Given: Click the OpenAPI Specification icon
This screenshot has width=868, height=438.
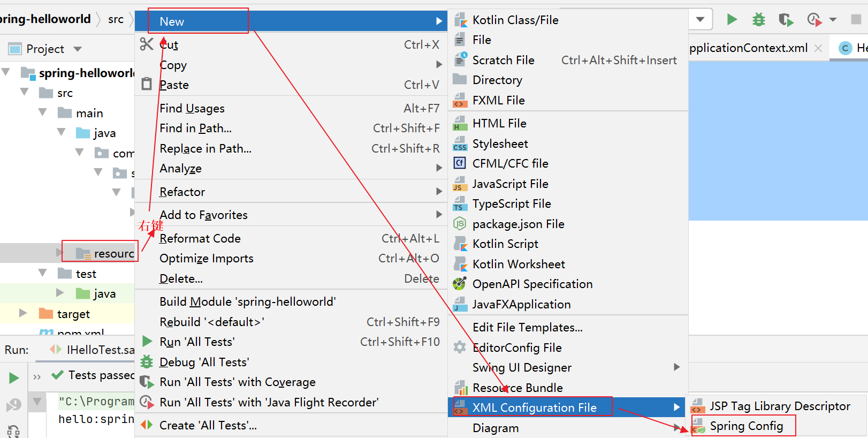Looking at the screenshot, I should click(x=460, y=284).
